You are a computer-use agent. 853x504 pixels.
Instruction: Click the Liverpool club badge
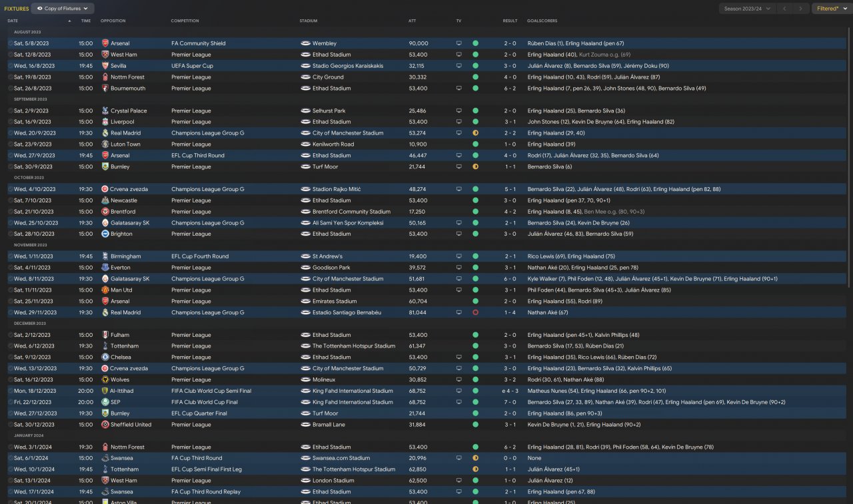[x=105, y=122]
